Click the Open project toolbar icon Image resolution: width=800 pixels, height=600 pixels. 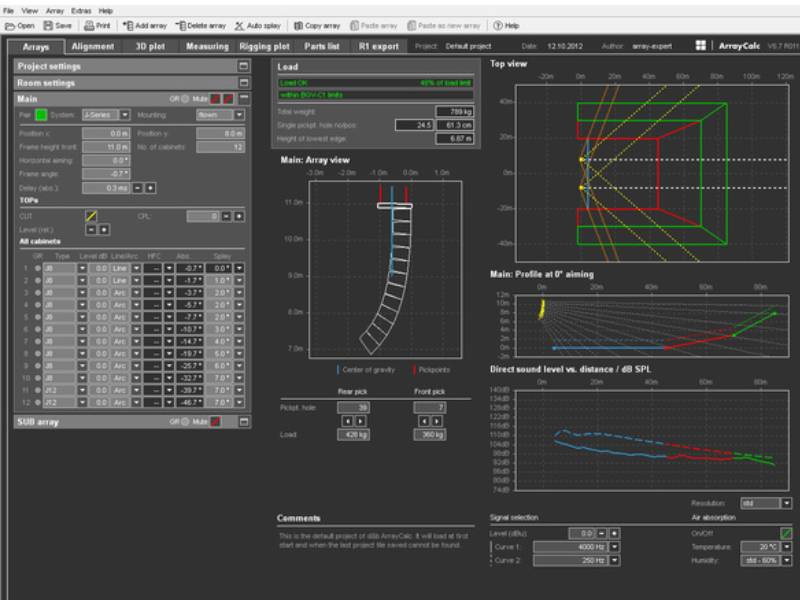tap(20, 25)
